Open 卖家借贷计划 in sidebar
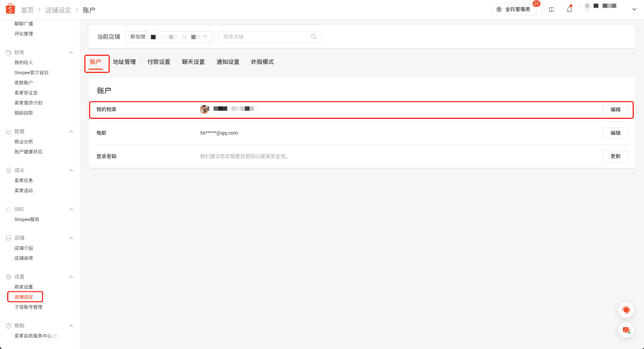This screenshot has width=644, height=349. coord(29,103)
